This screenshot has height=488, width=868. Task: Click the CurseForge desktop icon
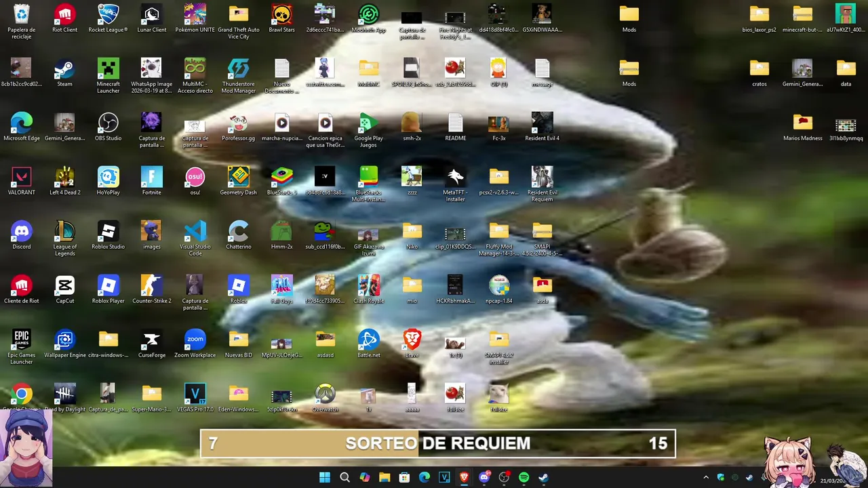(151, 344)
